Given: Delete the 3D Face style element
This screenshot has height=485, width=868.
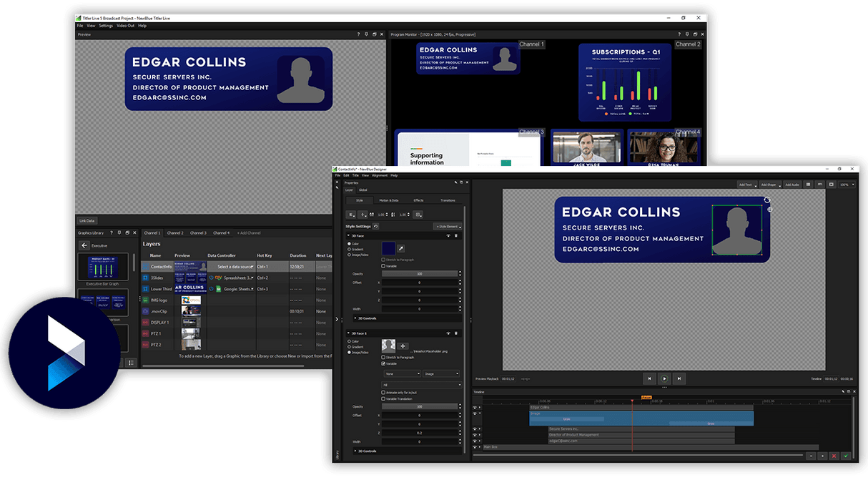Looking at the screenshot, I should coord(456,235).
